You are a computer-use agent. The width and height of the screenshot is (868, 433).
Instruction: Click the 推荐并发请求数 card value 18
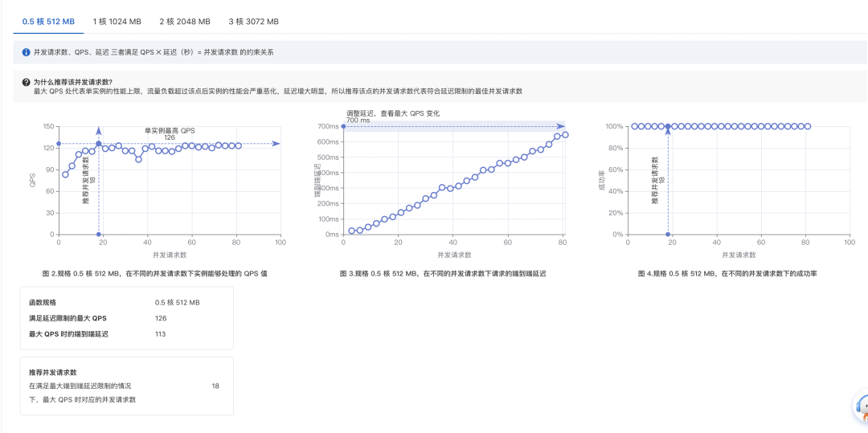(x=215, y=386)
